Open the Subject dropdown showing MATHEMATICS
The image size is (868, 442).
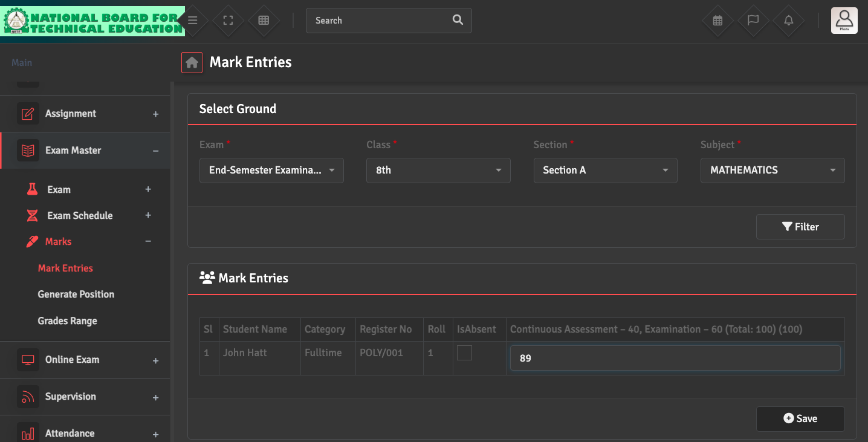(x=772, y=171)
